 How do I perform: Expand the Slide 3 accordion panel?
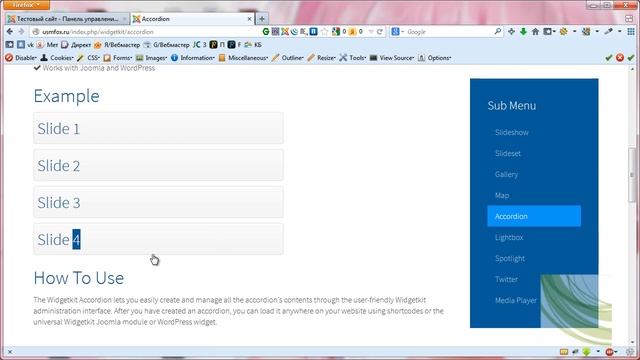(158, 202)
